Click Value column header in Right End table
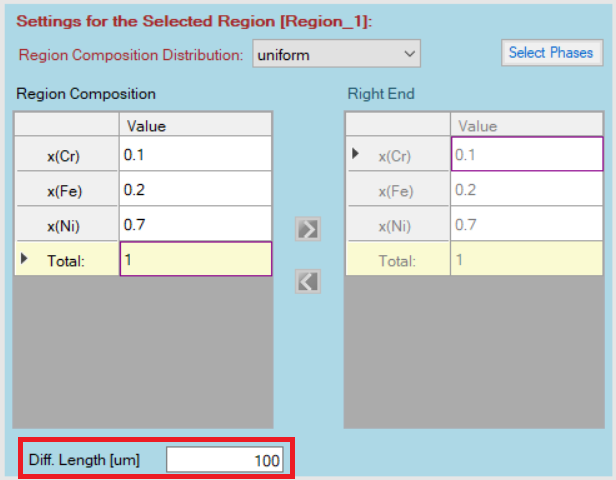616x480 pixels. [x=526, y=126]
